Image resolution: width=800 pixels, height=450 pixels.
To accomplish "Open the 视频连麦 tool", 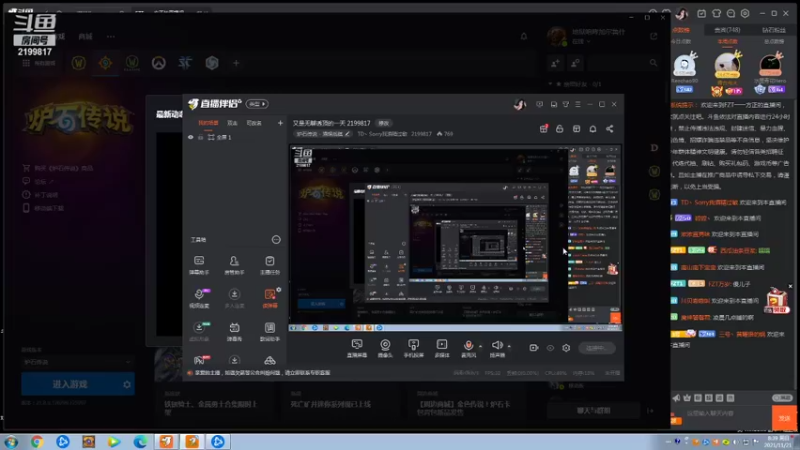I will (199, 298).
